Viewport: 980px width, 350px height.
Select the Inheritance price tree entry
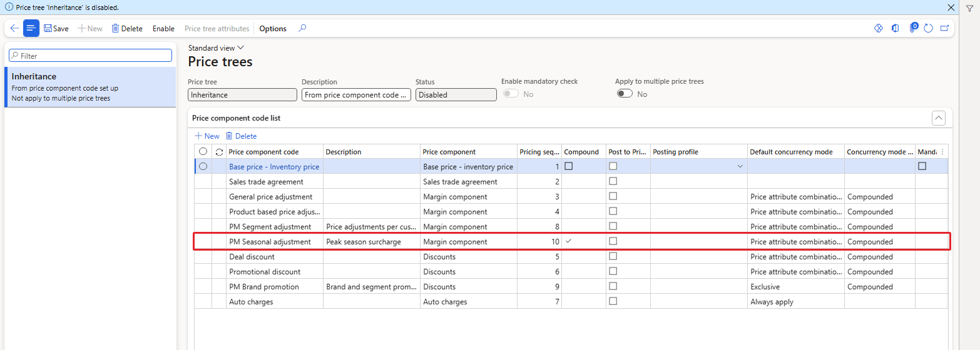point(90,87)
